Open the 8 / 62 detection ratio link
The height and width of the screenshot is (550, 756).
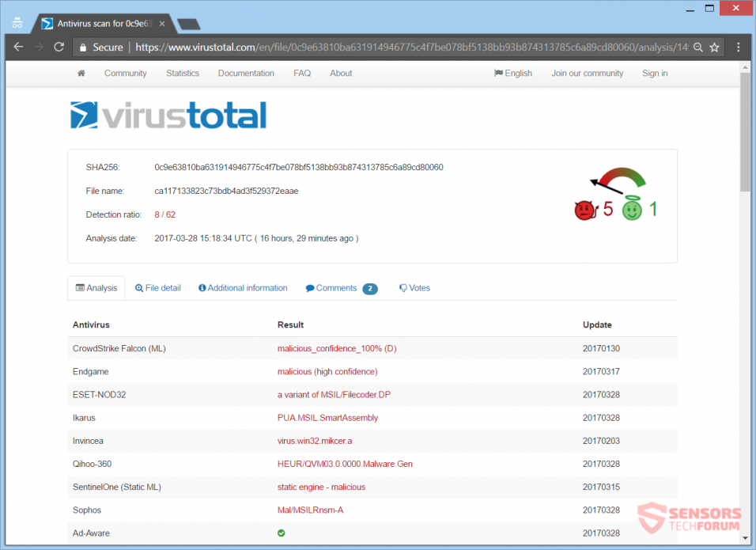164,214
